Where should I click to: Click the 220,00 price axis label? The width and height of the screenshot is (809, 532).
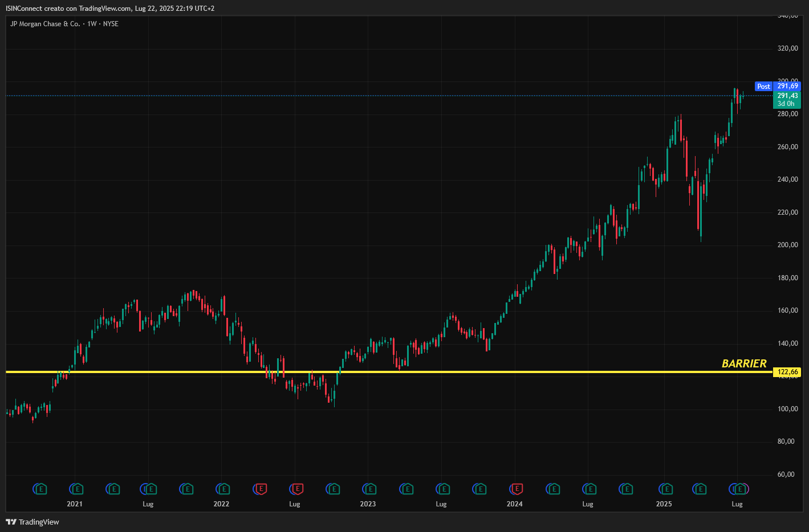[x=788, y=212]
